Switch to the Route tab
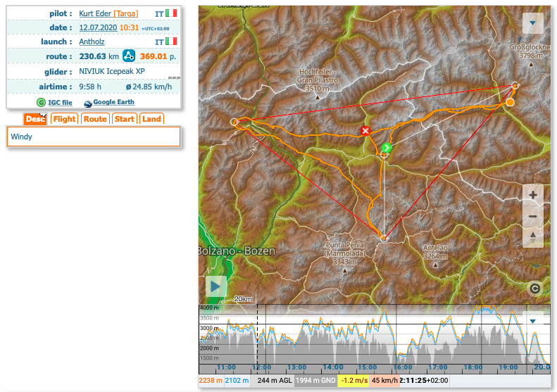 [95, 119]
